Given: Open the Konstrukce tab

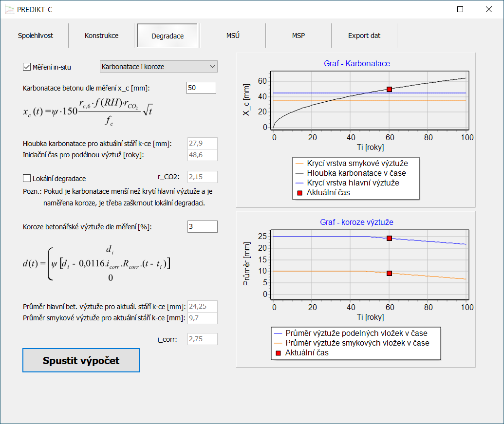Looking at the screenshot, I should click(101, 36).
